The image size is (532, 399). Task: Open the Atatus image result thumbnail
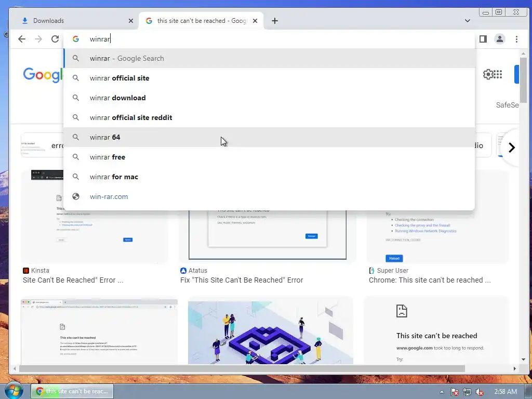(268, 235)
